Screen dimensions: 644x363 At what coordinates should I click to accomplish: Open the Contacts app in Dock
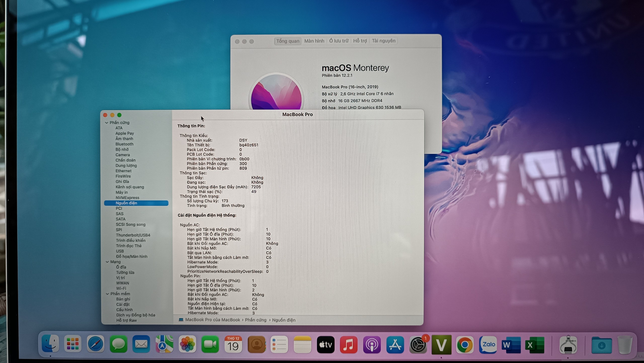256,344
